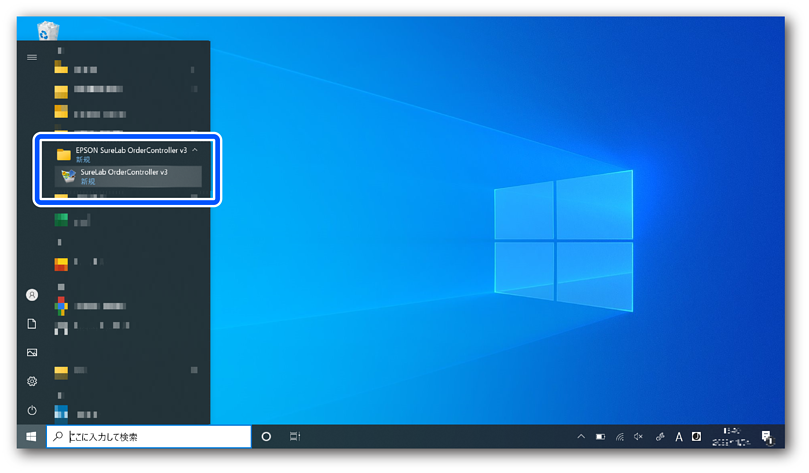Open the network icon in system tray
Image resolution: width=809 pixels, height=473 pixels.
click(x=620, y=437)
